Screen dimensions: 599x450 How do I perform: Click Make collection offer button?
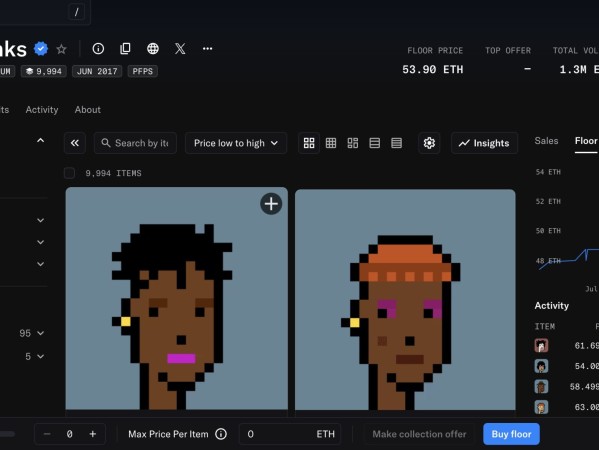tap(419, 434)
